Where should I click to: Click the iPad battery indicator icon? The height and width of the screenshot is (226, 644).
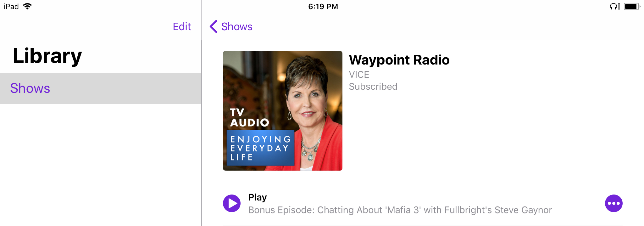[x=632, y=6]
